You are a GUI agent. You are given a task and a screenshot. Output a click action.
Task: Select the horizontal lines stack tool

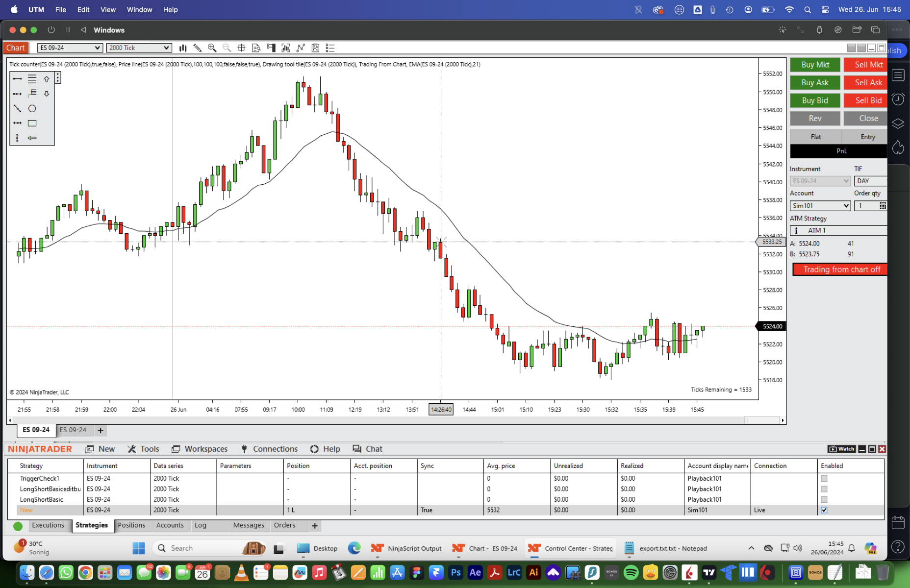32,79
